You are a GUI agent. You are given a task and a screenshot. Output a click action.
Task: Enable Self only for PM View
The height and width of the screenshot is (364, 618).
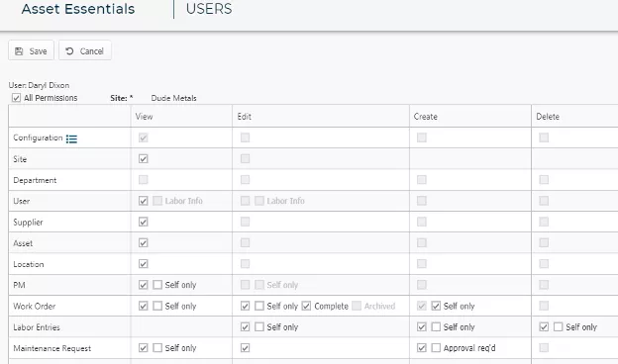pyautogui.click(x=157, y=285)
